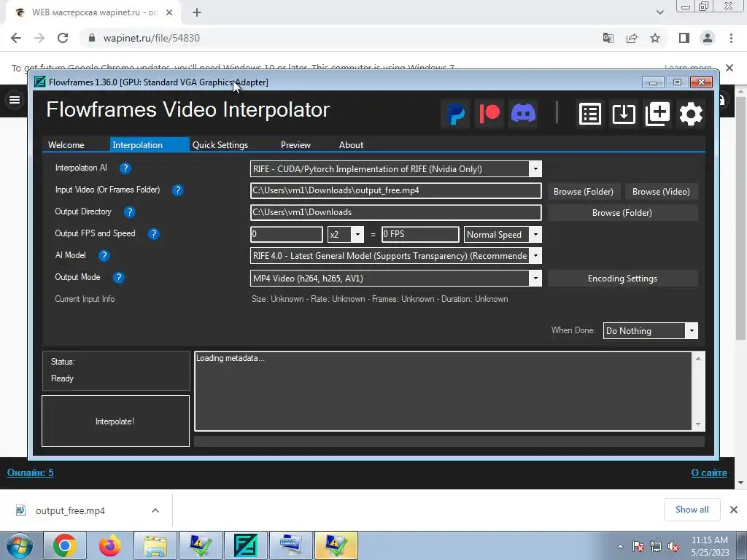This screenshot has height=560, width=747.
Task: Open When Done Do Nothing dropdown
Action: 692,331
